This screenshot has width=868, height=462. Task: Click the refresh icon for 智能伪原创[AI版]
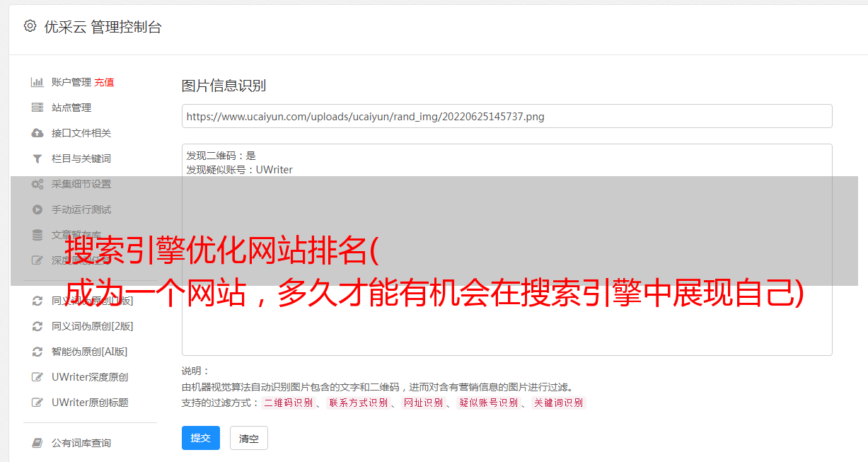pos(37,352)
